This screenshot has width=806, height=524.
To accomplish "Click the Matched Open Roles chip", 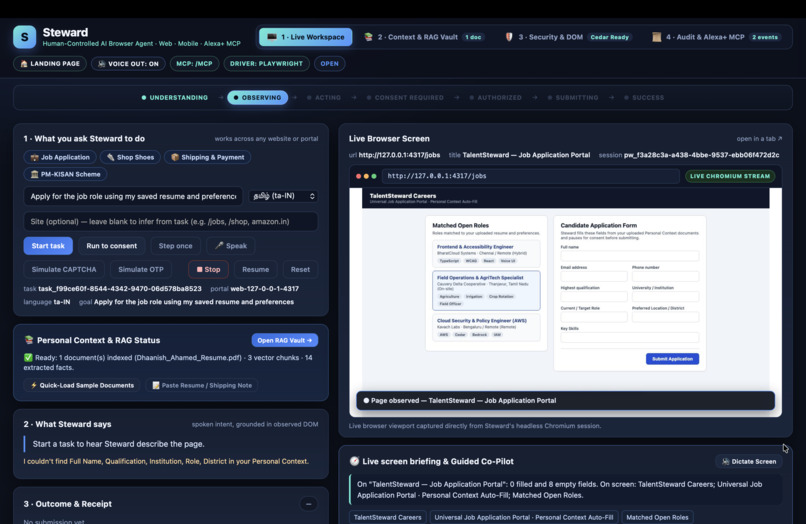I will 657,517.
